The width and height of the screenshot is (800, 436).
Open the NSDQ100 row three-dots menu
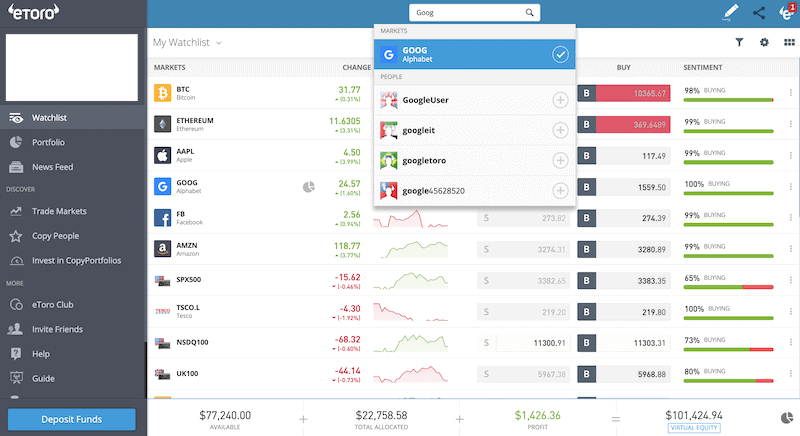pos(790,342)
